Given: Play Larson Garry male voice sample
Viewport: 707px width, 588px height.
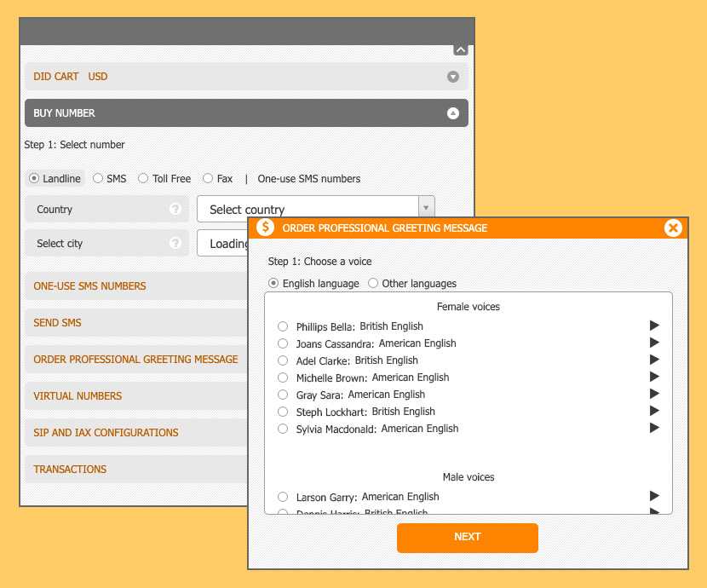Looking at the screenshot, I should pos(654,496).
